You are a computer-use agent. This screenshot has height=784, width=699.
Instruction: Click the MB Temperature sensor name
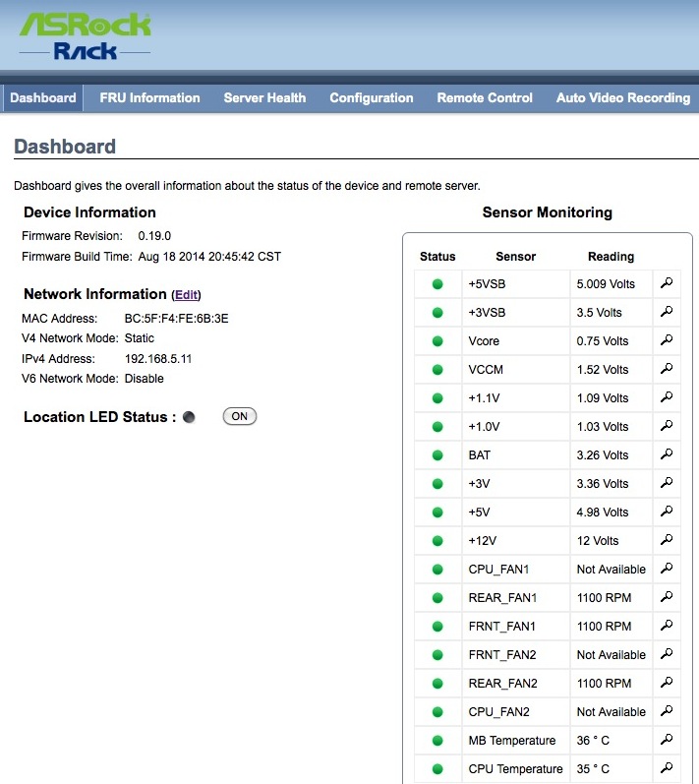pyautogui.click(x=512, y=741)
